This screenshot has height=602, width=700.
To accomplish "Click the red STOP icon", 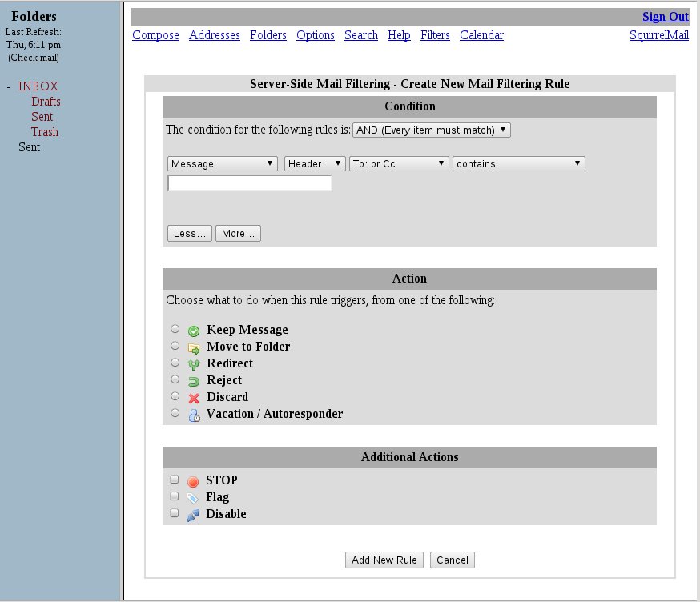I will 192,481.
